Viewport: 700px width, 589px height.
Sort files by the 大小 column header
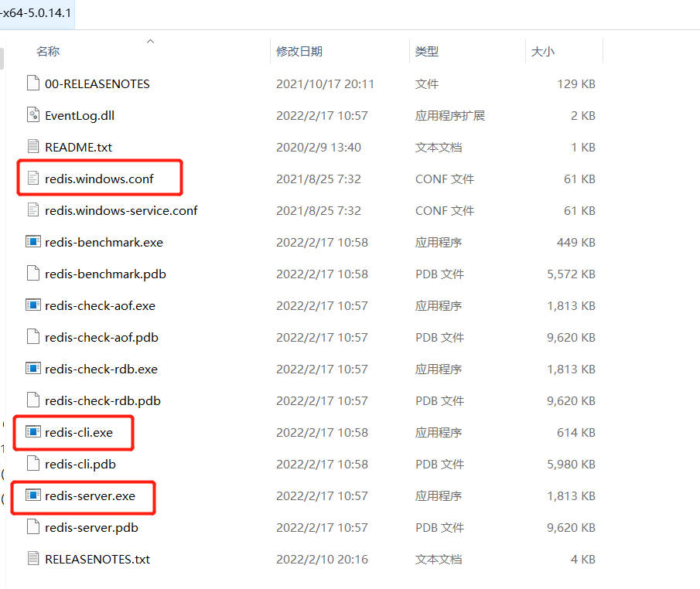(543, 51)
